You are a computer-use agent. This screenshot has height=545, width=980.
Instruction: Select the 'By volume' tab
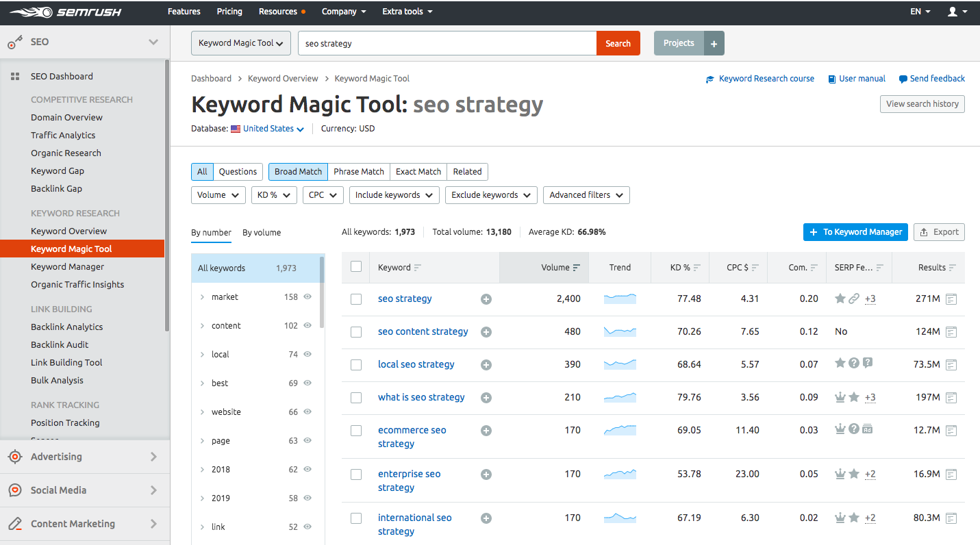[262, 233]
